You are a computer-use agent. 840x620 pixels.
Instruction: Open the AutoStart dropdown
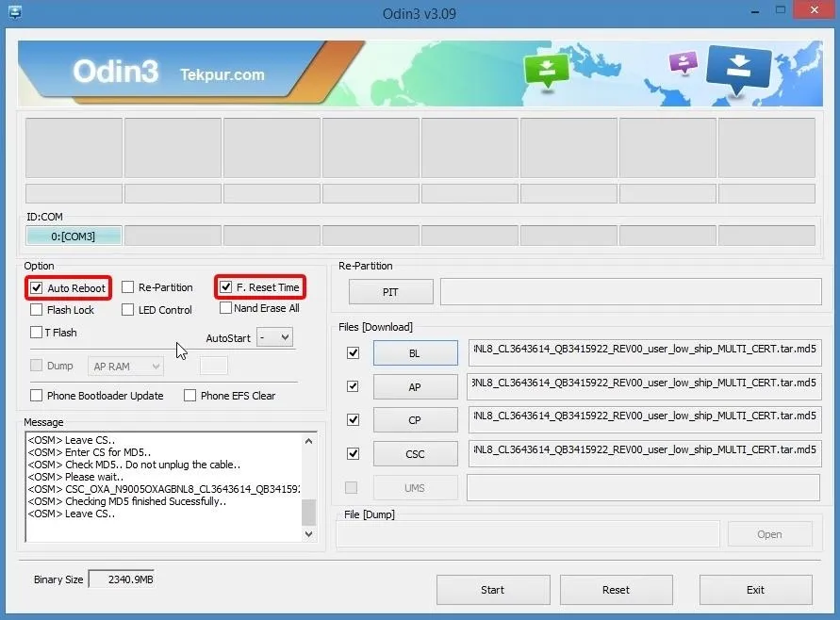pos(275,338)
